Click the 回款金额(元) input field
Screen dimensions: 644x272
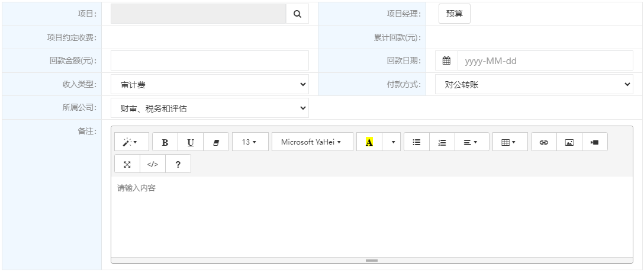(x=210, y=61)
